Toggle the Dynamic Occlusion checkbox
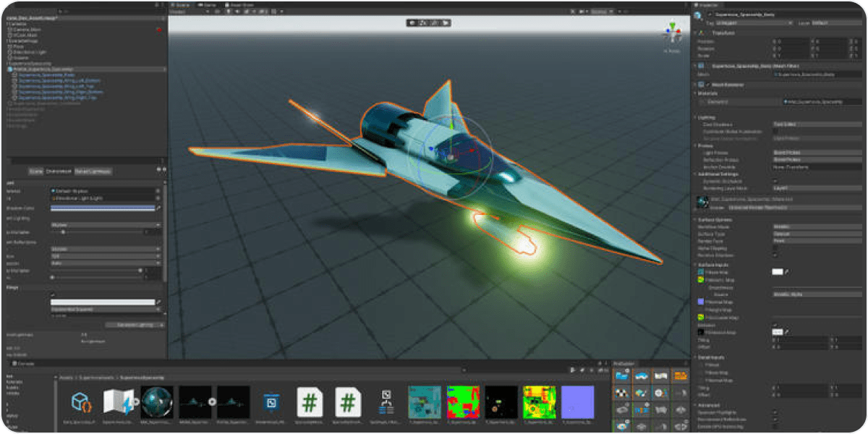This screenshot has width=868, height=434. 775,181
